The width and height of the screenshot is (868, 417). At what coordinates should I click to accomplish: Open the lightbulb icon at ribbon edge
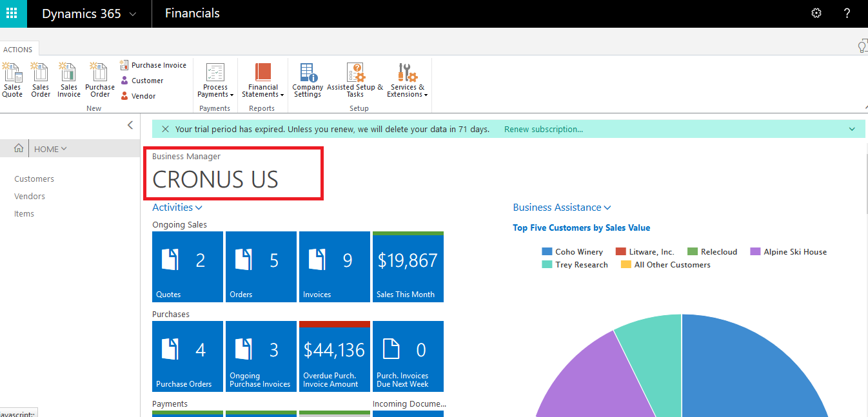click(862, 46)
